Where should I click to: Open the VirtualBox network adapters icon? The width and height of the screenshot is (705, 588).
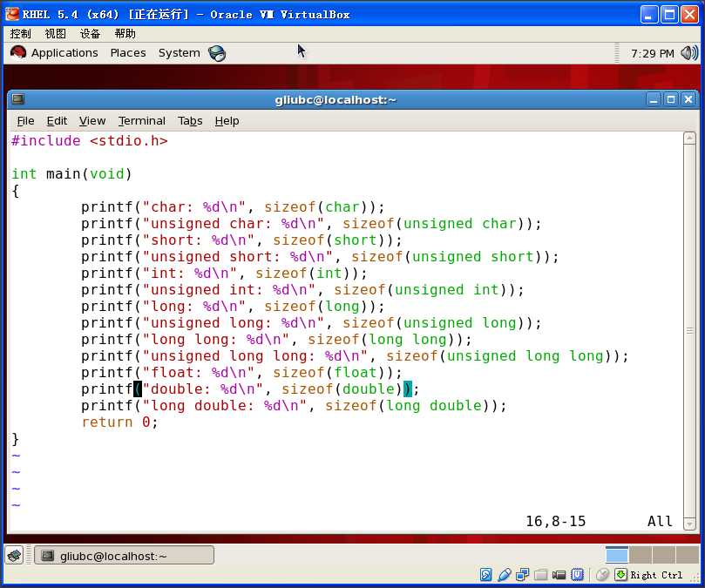pyautogui.click(x=523, y=575)
